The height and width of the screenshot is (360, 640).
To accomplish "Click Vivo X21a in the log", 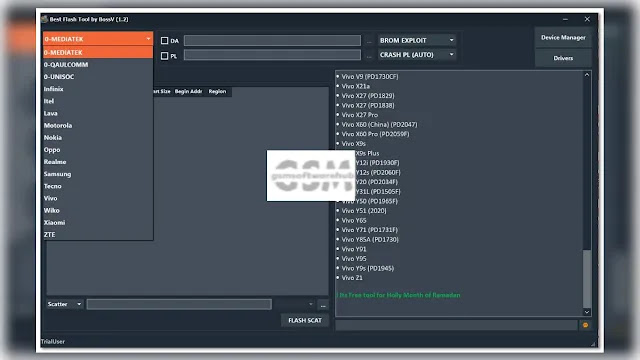I will pyautogui.click(x=356, y=86).
